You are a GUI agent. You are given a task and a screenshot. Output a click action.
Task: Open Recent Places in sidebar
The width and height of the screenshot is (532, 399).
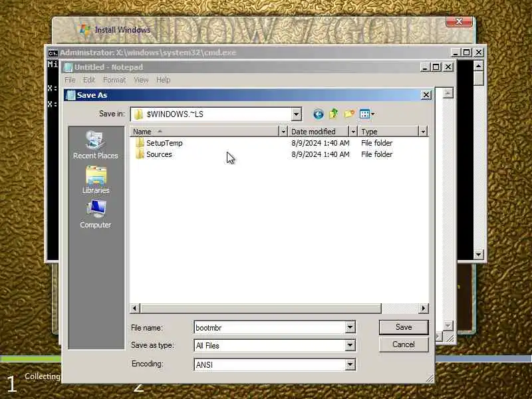pyautogui.click(x=95, y=145)
